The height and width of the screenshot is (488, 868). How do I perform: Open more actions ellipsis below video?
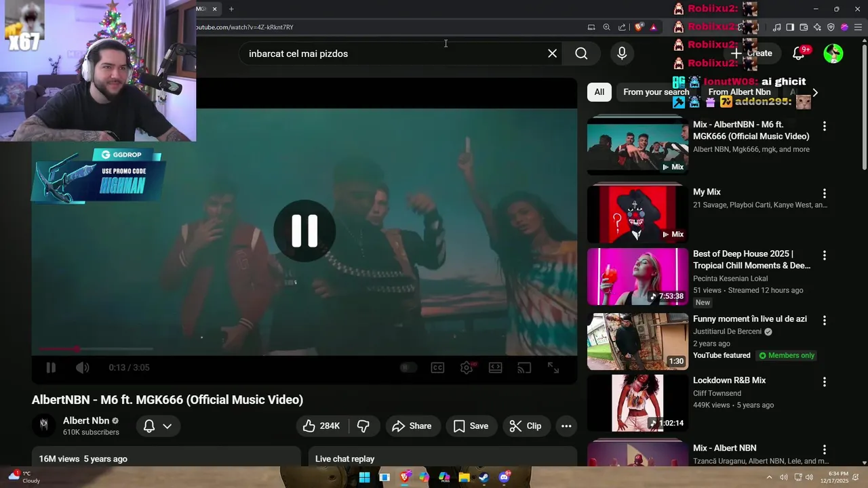tap(566, 426)
